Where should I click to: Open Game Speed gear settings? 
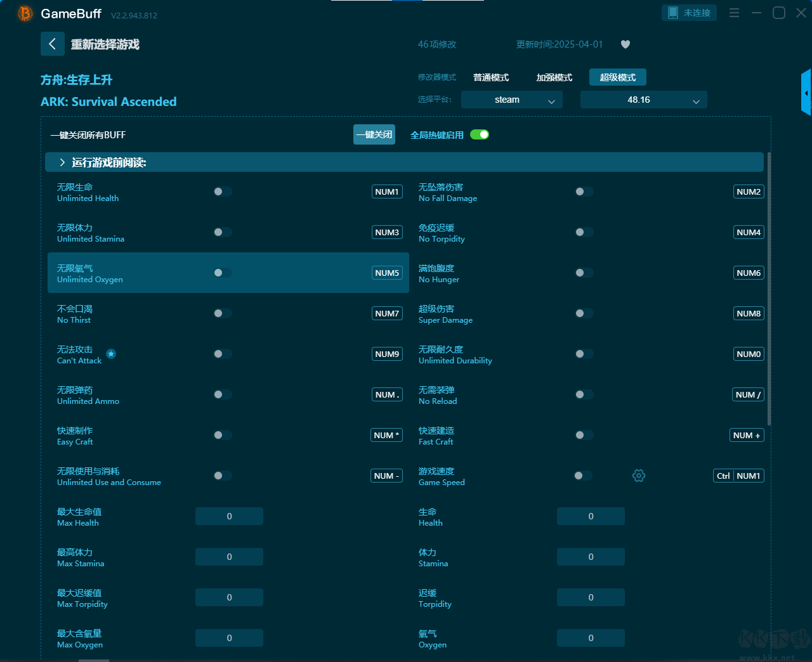639,476
